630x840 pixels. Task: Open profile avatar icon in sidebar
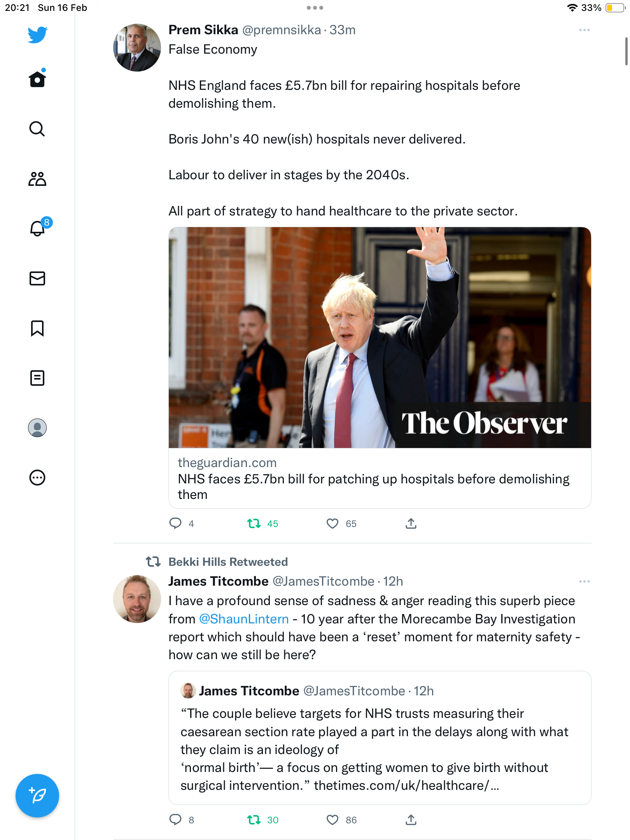[x=37, y=428]
